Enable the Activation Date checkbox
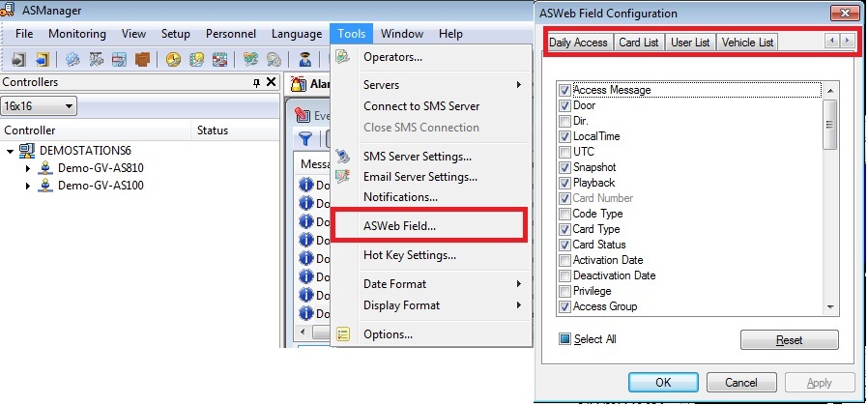Image resolution: width=868 pixels, height=405 pixels. tap(564, 260)
